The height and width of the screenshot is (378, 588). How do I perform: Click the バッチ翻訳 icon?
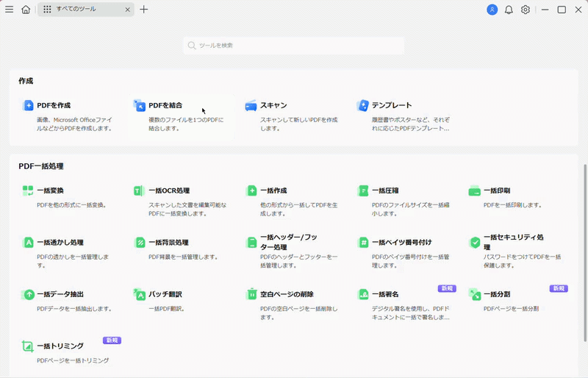tap(139, 294)
